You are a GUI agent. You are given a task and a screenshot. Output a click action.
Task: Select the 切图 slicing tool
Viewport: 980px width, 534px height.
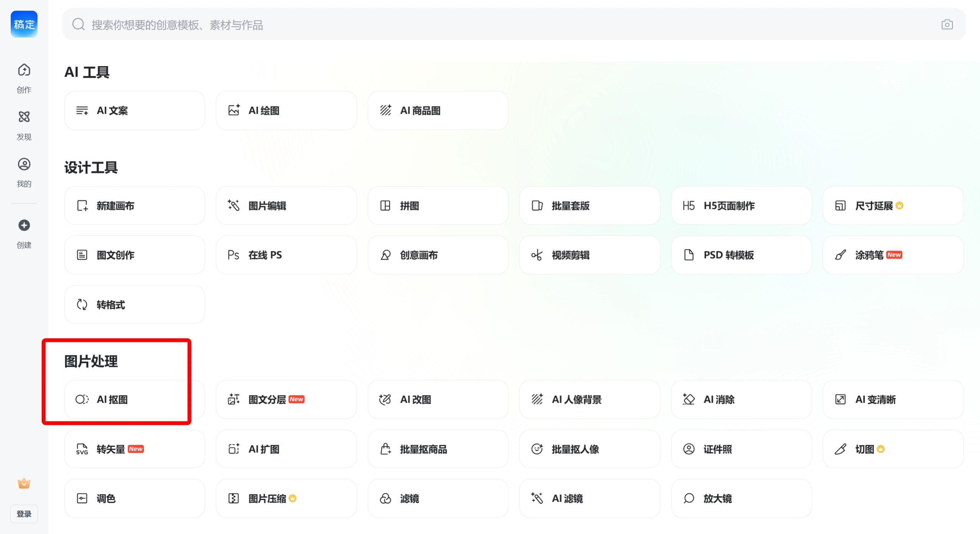click(x=893, y=449)
